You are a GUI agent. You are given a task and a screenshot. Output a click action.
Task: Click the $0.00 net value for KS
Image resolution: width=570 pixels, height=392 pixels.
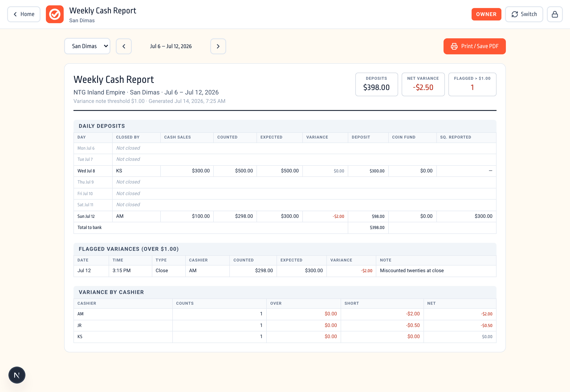(487, 337)
